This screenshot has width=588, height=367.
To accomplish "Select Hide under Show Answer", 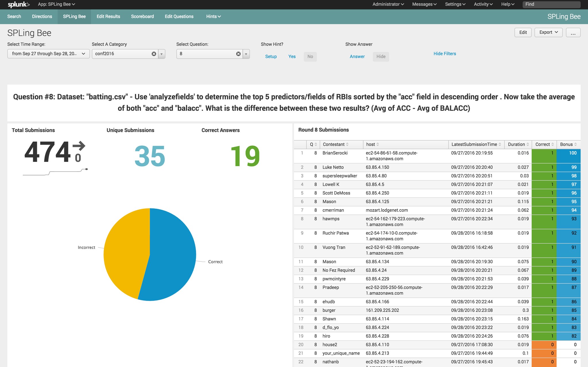I will click(381, 57).
